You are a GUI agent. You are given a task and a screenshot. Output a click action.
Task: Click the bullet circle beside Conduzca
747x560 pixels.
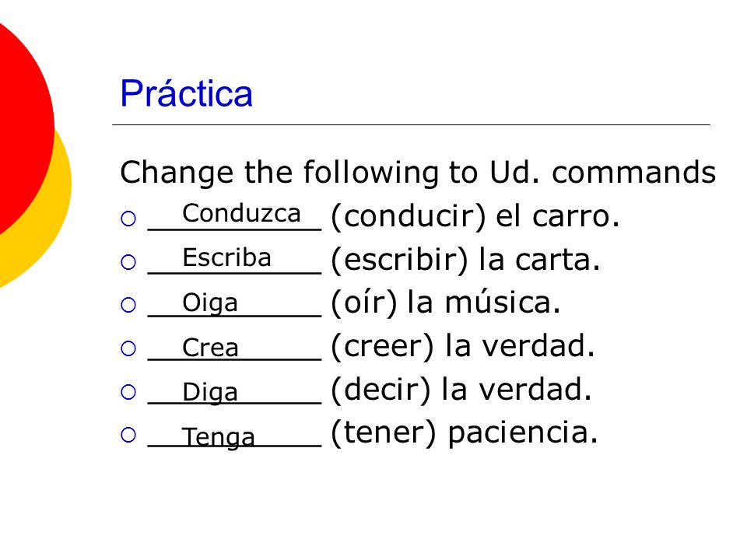click(128, 219)
